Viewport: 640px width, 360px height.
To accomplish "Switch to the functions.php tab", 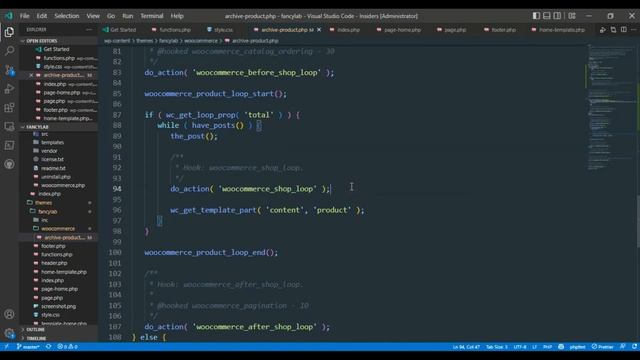I will [x=171, y=30].
